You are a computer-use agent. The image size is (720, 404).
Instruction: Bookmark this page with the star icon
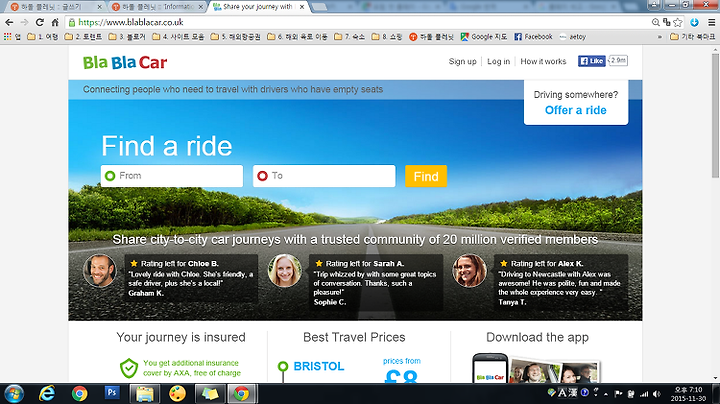(678, 22)
